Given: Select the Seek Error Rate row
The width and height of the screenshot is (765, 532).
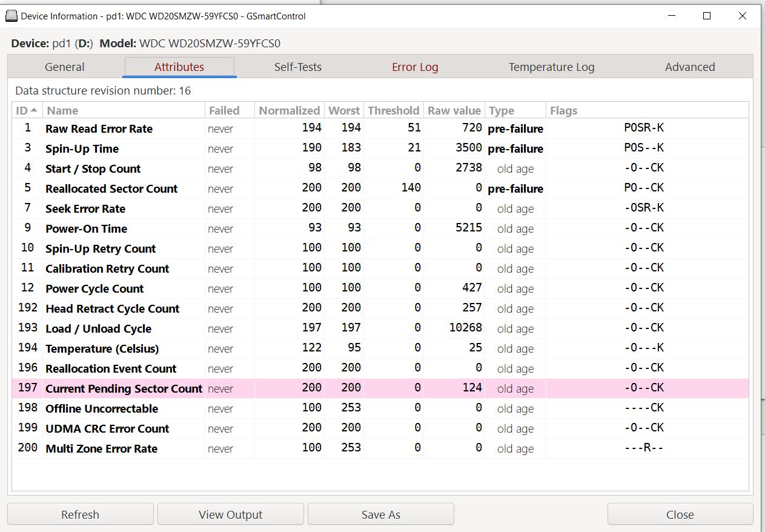Looking at the screenshot, I should pyautogui.click(x=380, y=208).
